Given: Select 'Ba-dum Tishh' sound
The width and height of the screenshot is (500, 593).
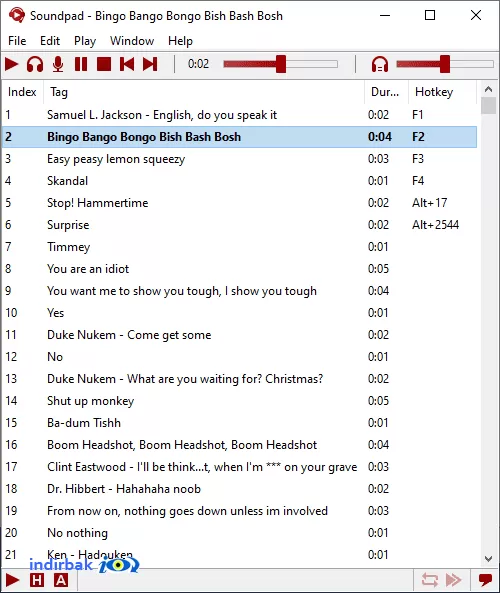Looking at the screenshot, I should [239, 422].
